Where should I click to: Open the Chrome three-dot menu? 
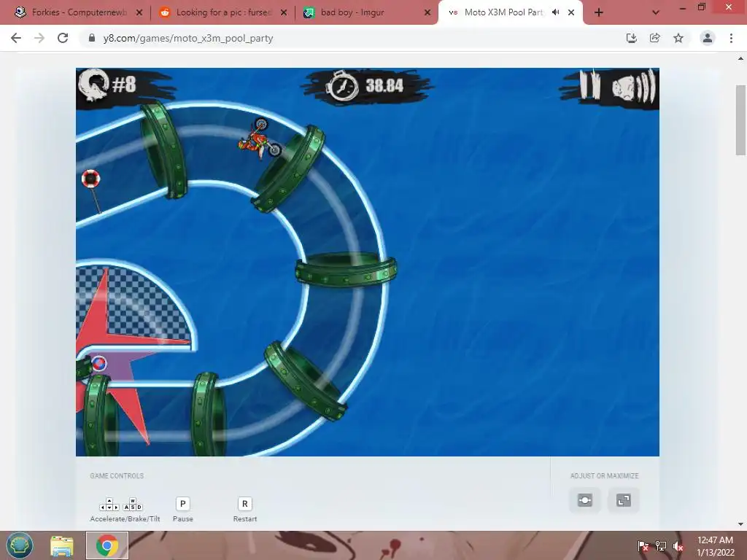pos(731,38)
